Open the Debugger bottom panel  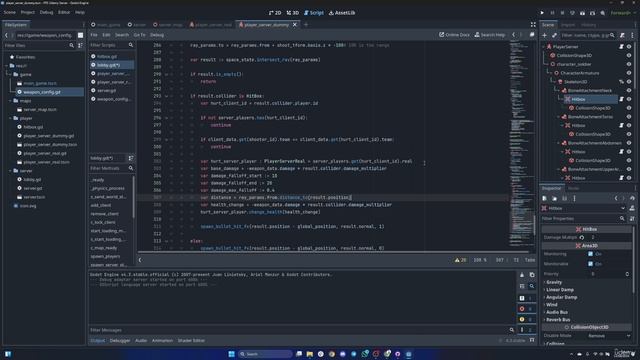[x=120, y=340]
